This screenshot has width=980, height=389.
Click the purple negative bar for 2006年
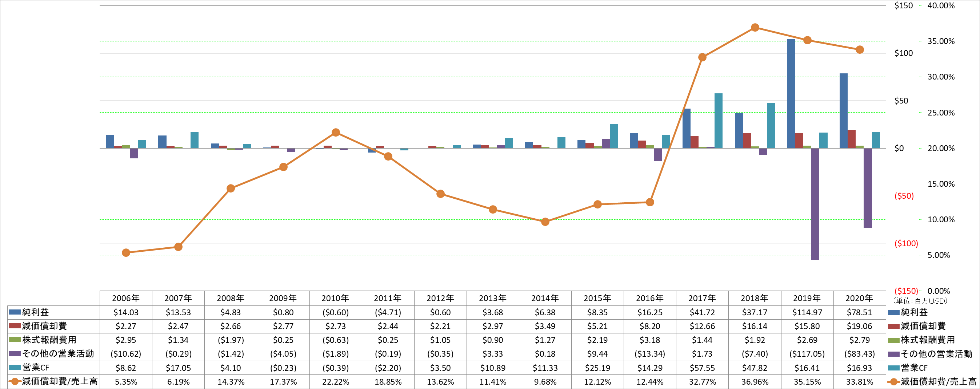click(x=134, y=154)
